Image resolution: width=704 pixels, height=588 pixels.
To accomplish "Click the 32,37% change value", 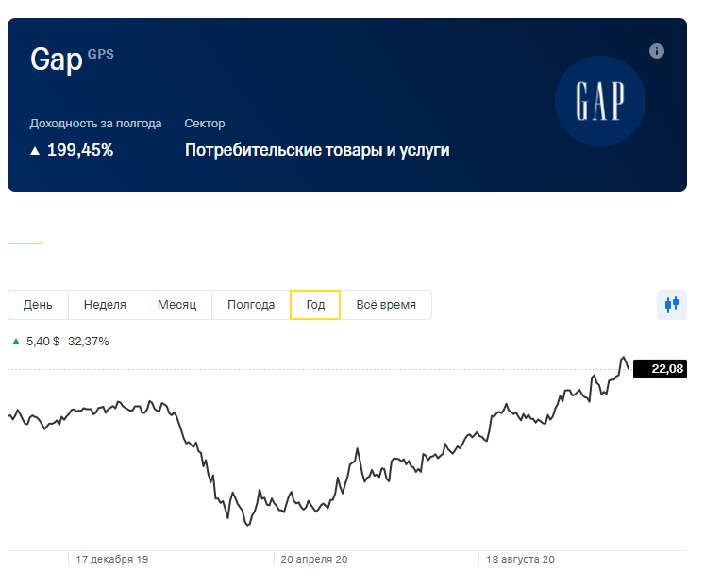I will pyautogui.click(x=89, y=342).
